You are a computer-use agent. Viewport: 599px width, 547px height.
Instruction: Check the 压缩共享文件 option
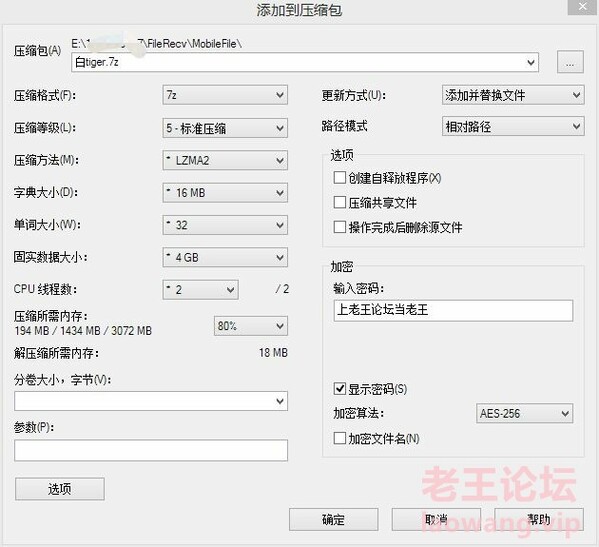pyautogui.click(x=340, y=202)
